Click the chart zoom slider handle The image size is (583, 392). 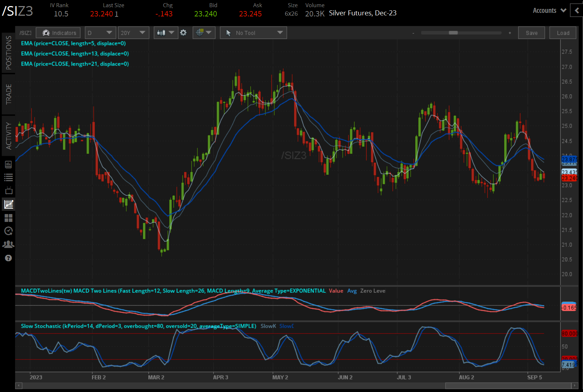pyautogui.click(x=453, y=33)
